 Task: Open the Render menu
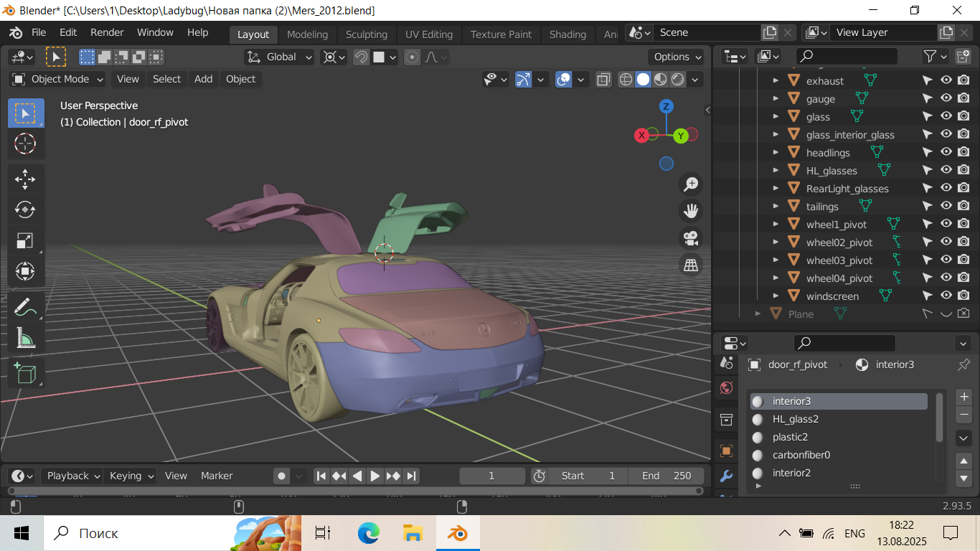[x=107, y=32]
